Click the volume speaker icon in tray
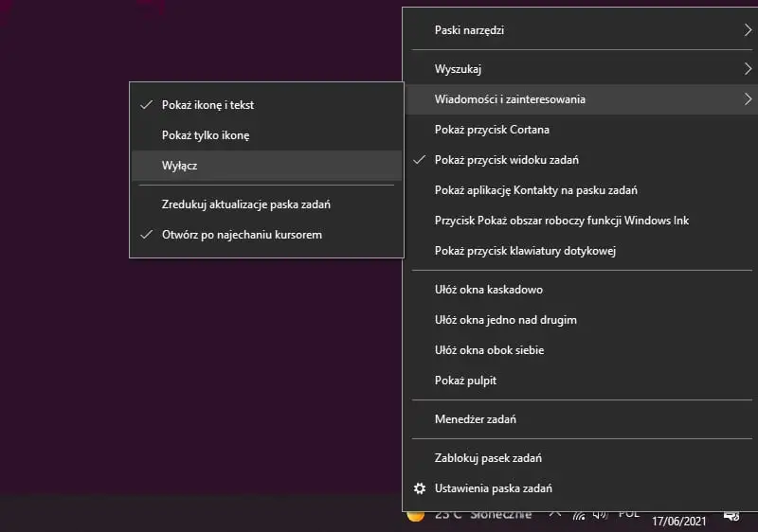The height and width of the screenshot is (532, 758). [x=600, y=515]
